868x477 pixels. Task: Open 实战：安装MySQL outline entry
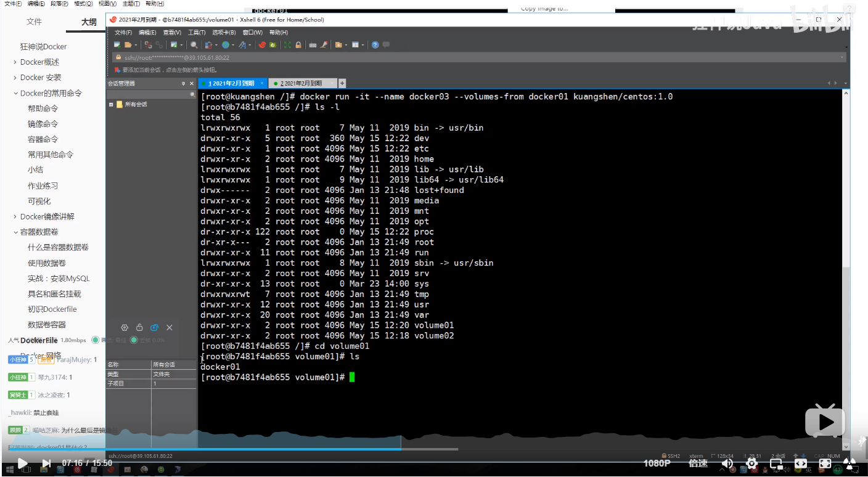tap(59, 279)
